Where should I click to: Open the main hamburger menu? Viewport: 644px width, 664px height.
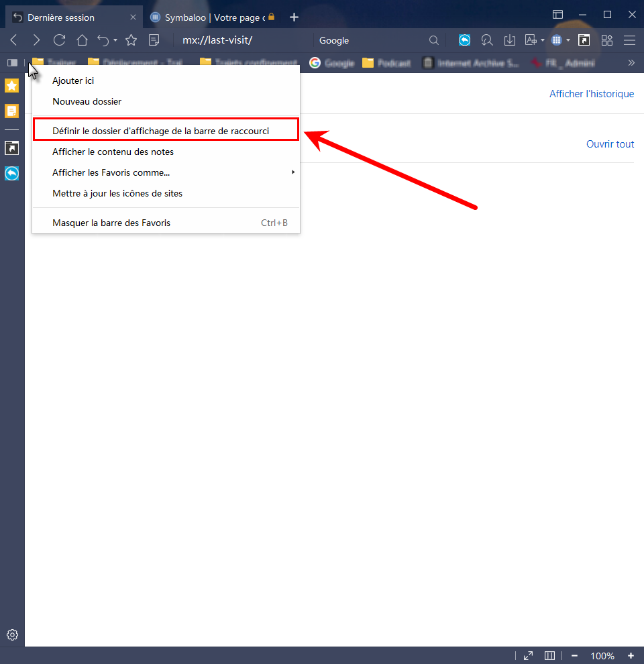click(x=630, y=40)
